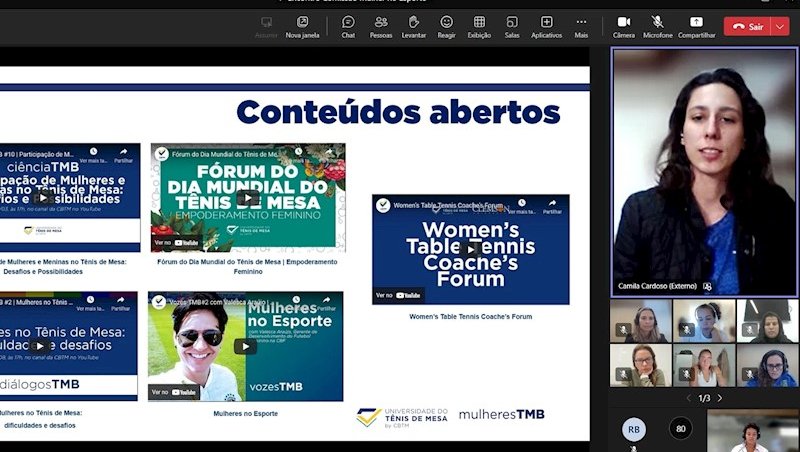Share the diálogosTMB video via Partilhar
The image size is (800, 452).
[x=120, y=303]
